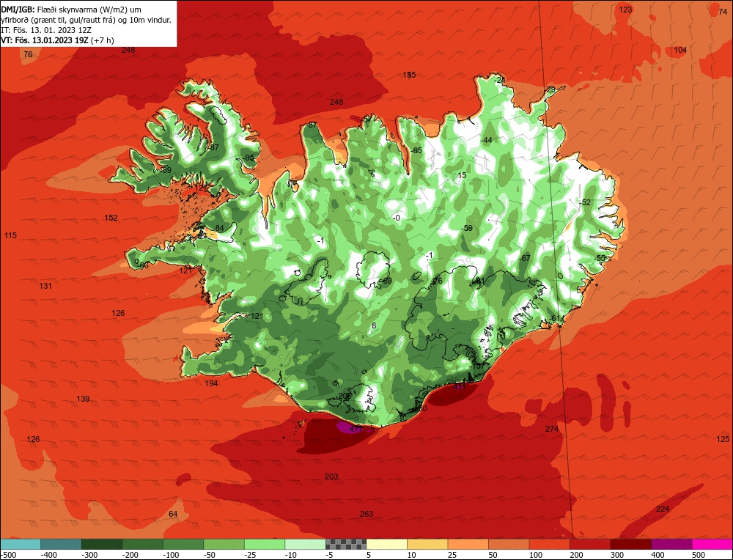
Task: Select the dark green swatch between -300 and -200
Action: coord(102,544)
